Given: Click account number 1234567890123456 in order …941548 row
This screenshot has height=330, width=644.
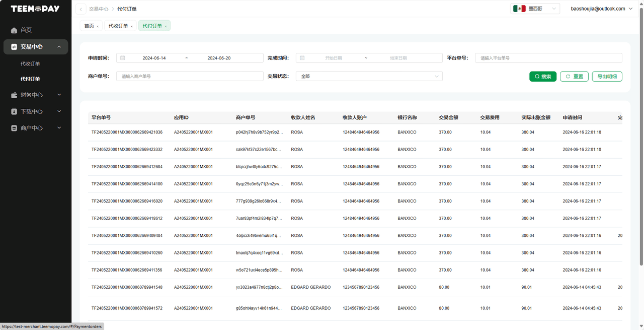Looking at the screenshot, I should [361, 287].
